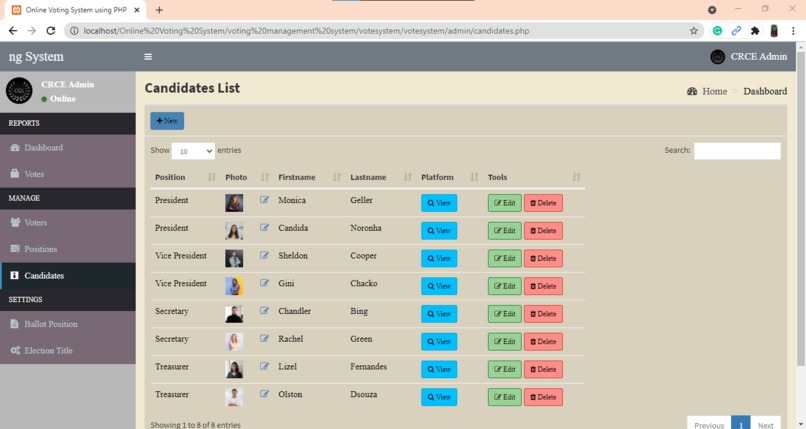Edit candidate Candida Noronha
806x429 pixels.
click(x=505, y=231)
